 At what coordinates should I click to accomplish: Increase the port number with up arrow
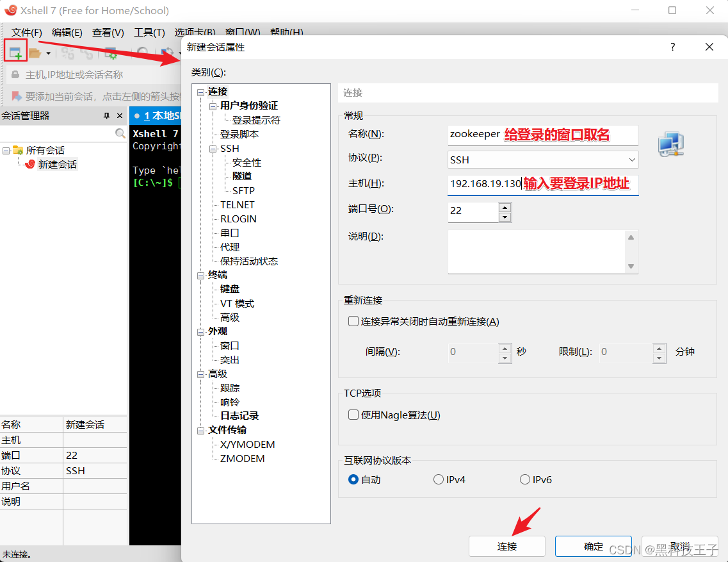tap(505, 208)
